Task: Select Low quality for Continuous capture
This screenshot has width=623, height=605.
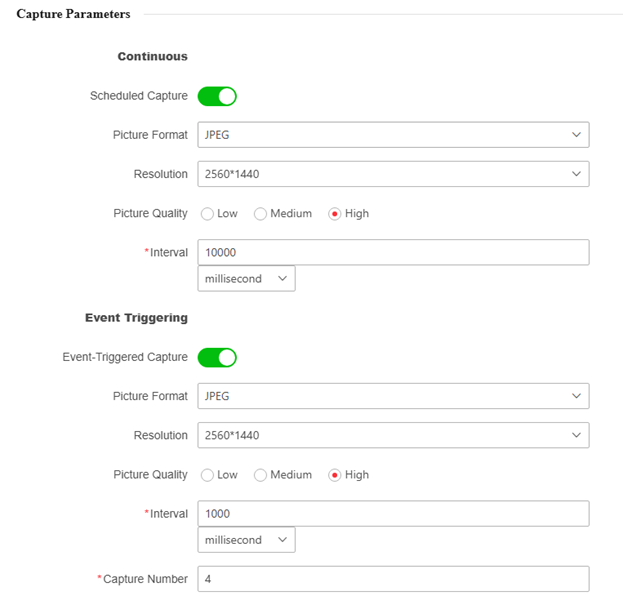Action: (x=208, y=214)
